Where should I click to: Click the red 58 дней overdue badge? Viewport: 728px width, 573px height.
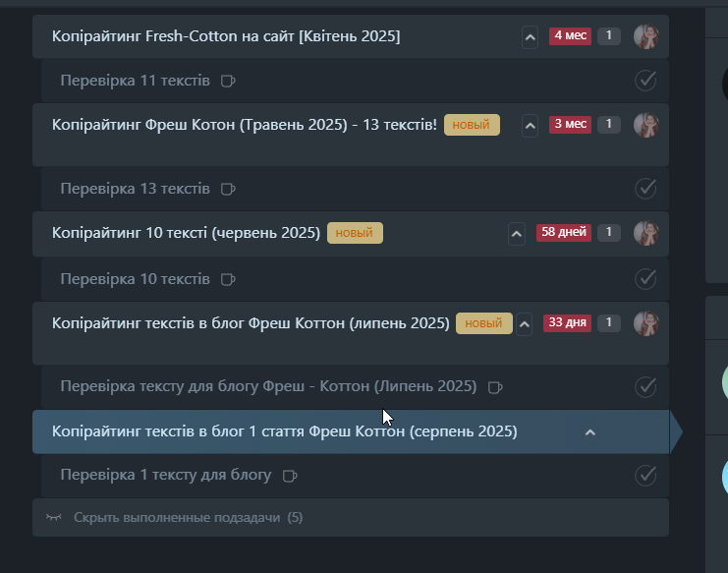point(564,232)
